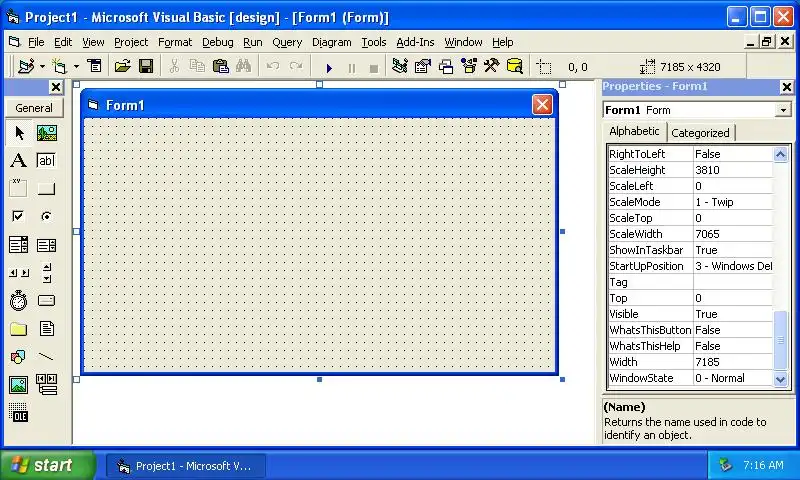Select the StartUpPosition property row
This screenshot has height=480, width=800.
click(691, 266)
